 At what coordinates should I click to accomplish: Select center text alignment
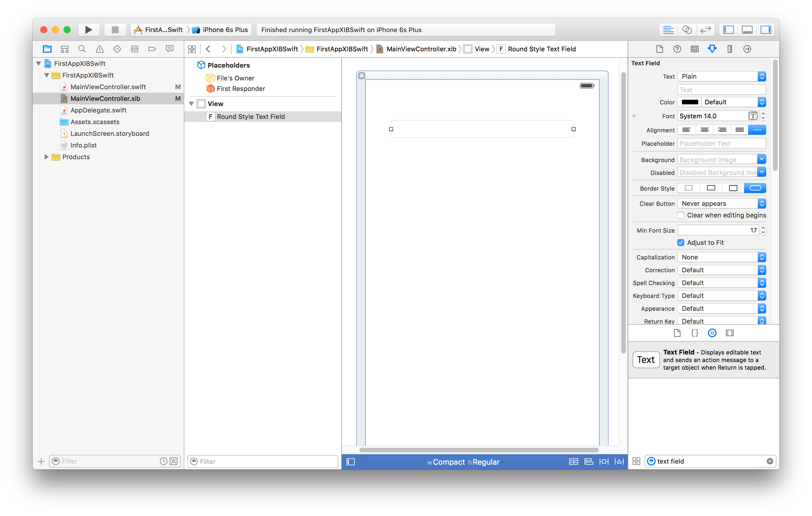pyautogui.click(x=704, y=130)
